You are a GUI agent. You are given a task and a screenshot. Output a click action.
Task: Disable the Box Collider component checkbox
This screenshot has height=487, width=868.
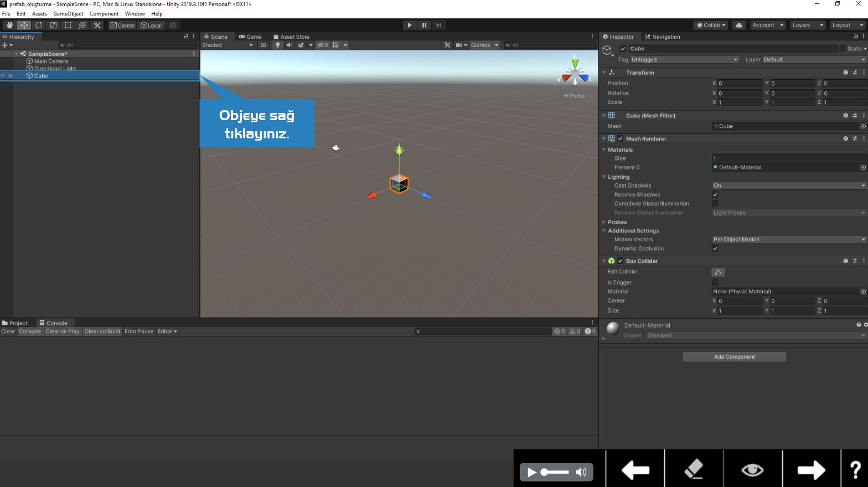[620, 261]
